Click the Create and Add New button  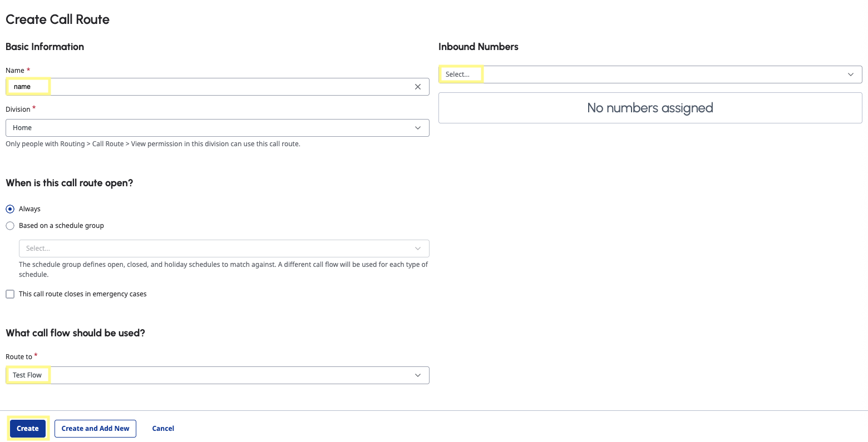point(95,429)
